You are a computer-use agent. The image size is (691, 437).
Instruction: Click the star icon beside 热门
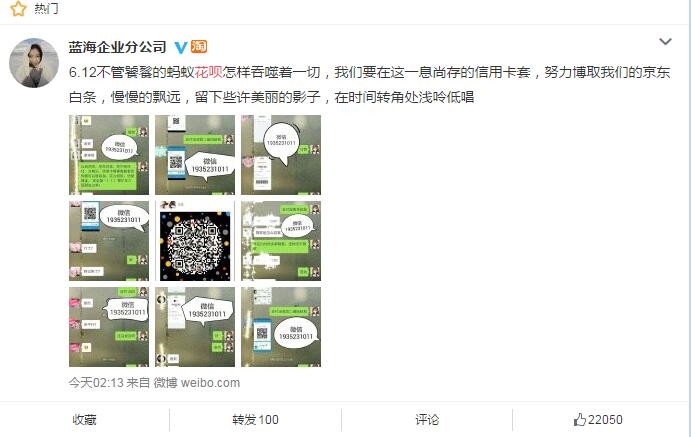18,8
